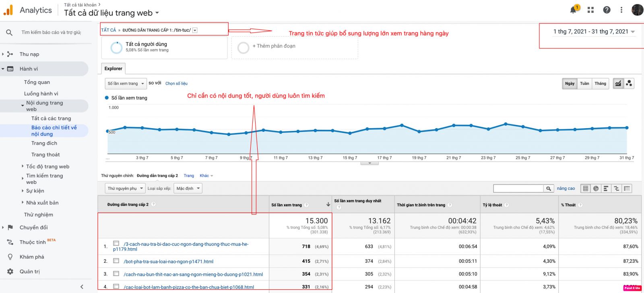Click the table search input field
Viewport: 644px width, 293px height.
518,188
